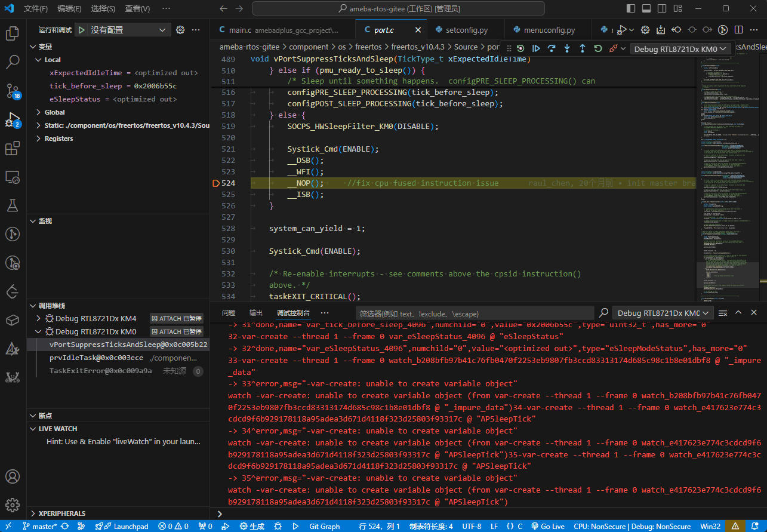The height and width of the screenshot is (532, 767).
Task: Open debug launch.json gear settings
Action: pyautogui.click(x=180, y=30)
